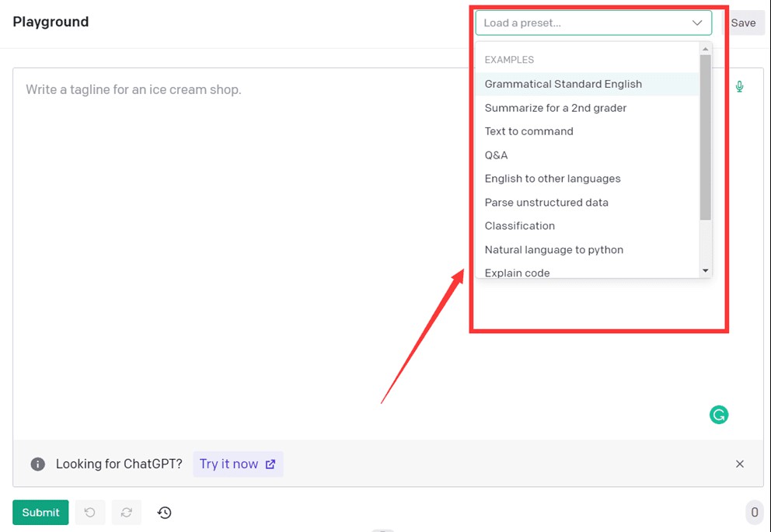Click the undo arrow button
771x532 pixels.
click(x=90, y=513)
